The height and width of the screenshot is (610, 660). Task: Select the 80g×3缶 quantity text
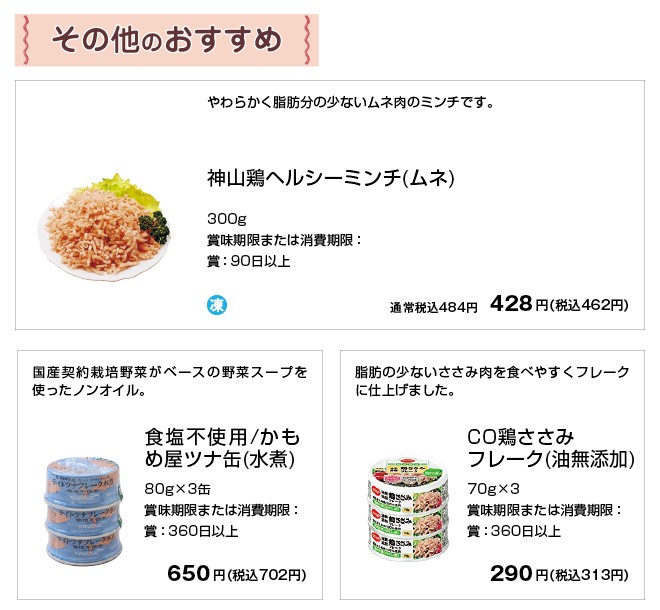point(177,489)
